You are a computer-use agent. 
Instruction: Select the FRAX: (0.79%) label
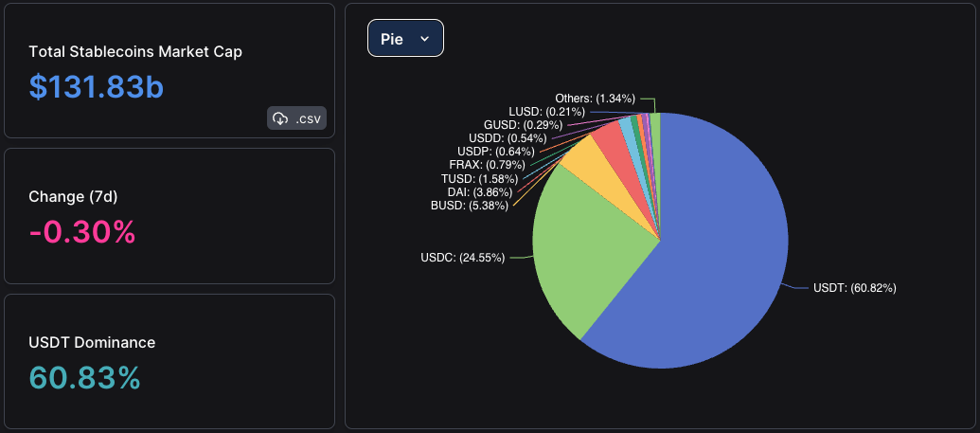487,165
